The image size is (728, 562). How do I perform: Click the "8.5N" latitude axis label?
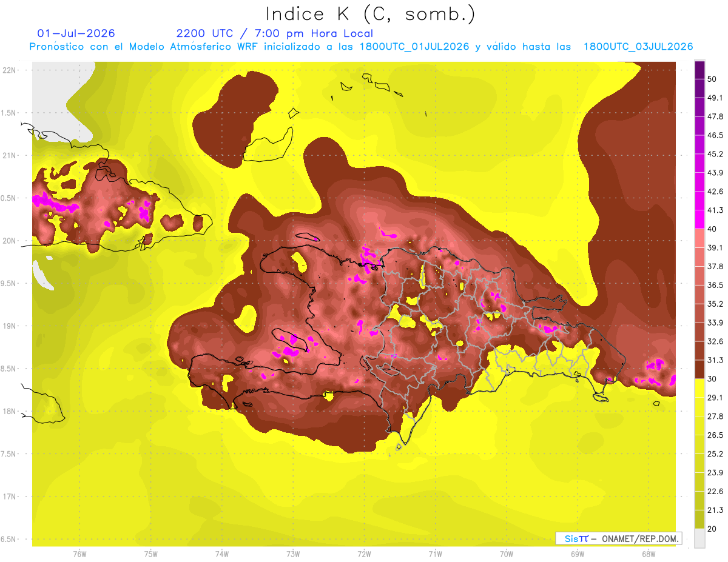[x=9, y=369]
